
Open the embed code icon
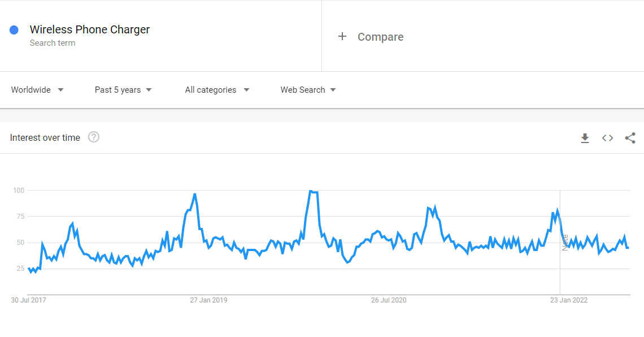click(x=607, y=138)
